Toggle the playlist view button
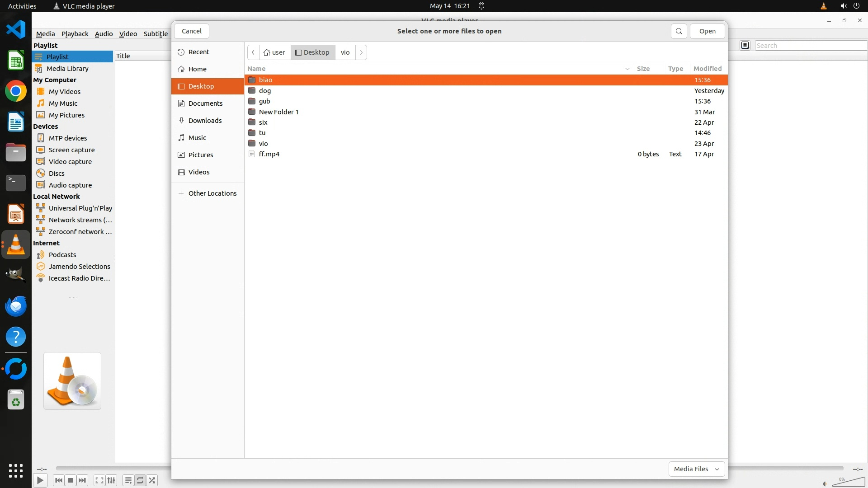Screen dimensions: 868x488 click(x=128, y=480)
